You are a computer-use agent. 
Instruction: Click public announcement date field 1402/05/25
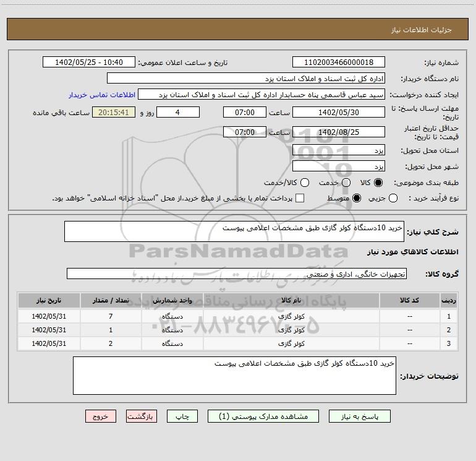[x=89, y=62]
